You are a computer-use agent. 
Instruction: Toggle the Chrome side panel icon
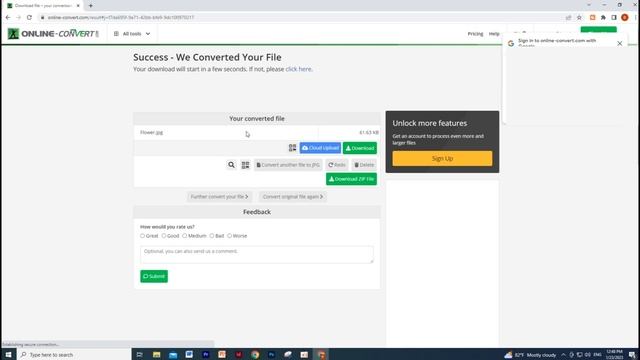pos(614,18)
